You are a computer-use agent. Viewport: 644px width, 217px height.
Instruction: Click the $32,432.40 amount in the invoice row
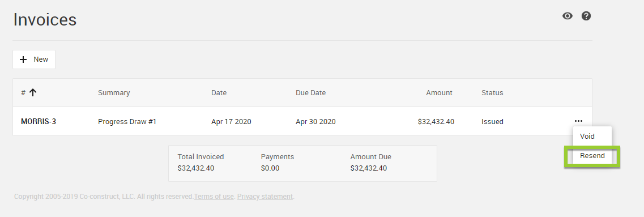tap(436, 122)
